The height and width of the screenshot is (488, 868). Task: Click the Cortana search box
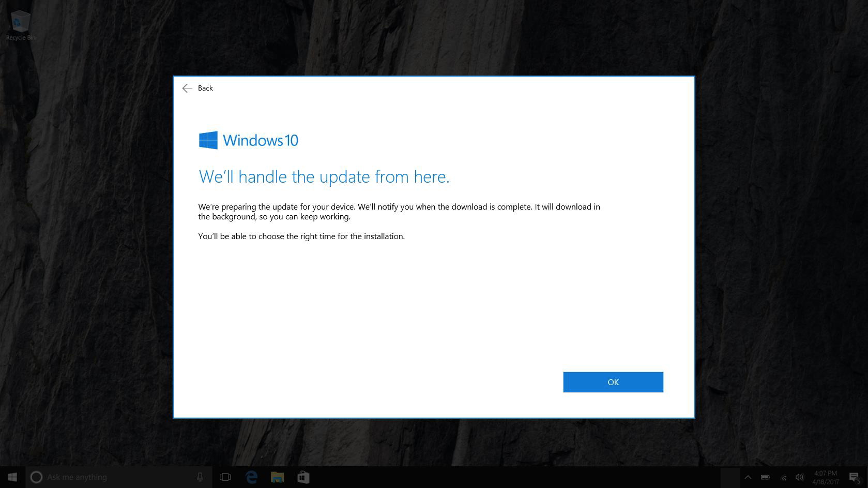tap(119, 477)
